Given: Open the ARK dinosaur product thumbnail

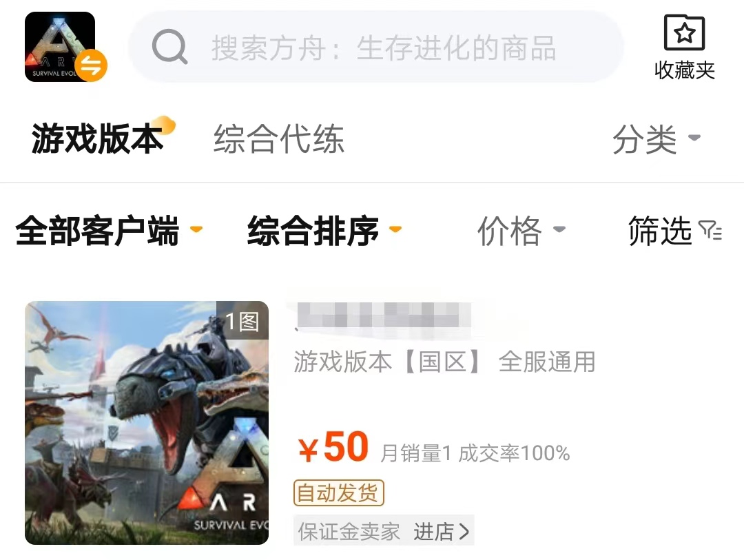Looking at the screenshot, I should [x=147, y=423].
